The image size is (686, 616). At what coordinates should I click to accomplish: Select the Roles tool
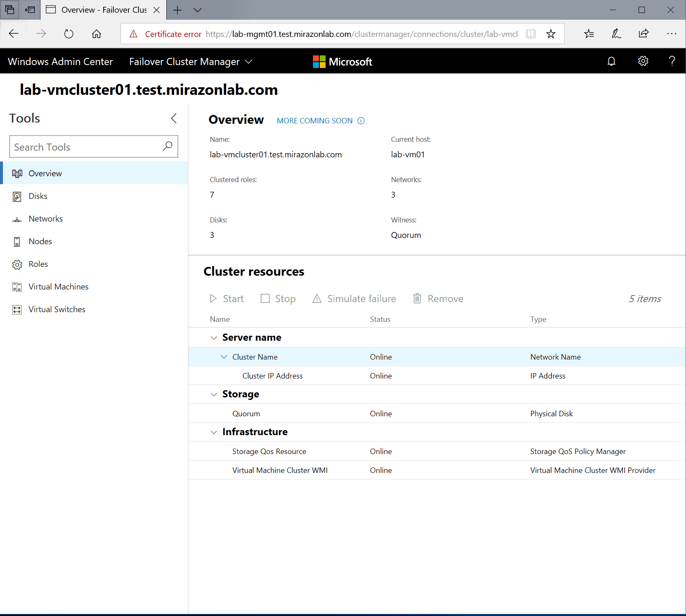(38, 264)
